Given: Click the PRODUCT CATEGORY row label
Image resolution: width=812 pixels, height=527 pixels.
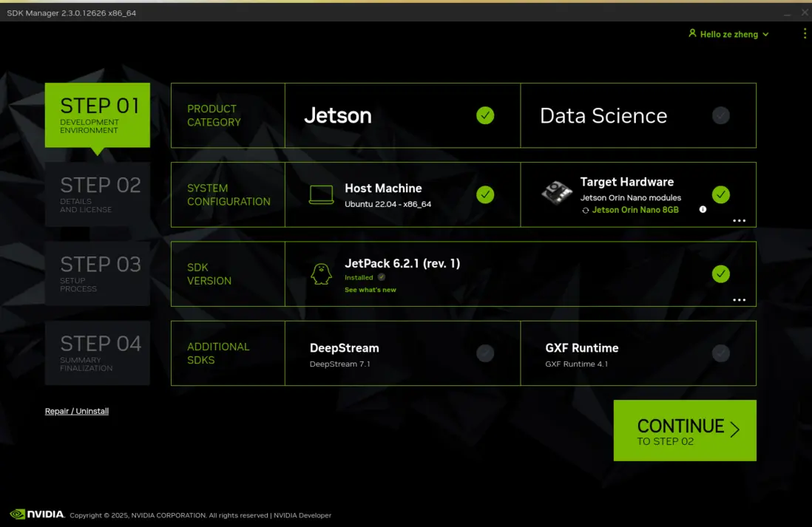Looking at the screenshot, I should pyautogui.click(x=214, y=115).
